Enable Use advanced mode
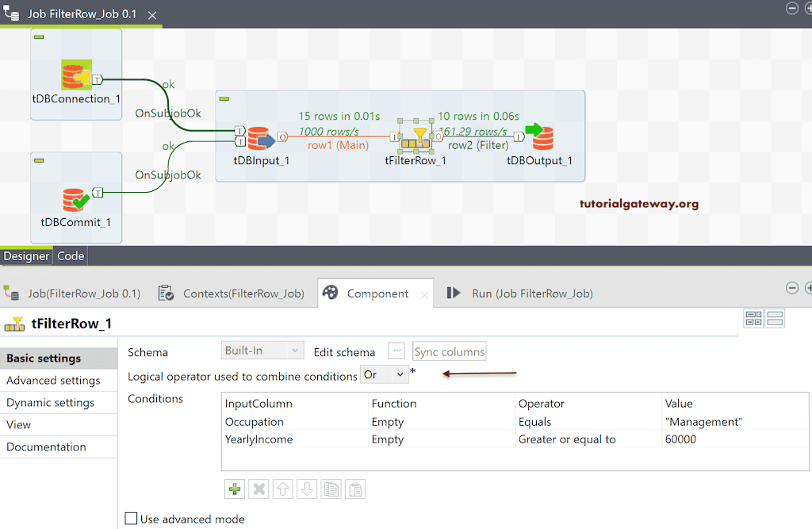The image size is (812, 529). (x=131, y=518)
